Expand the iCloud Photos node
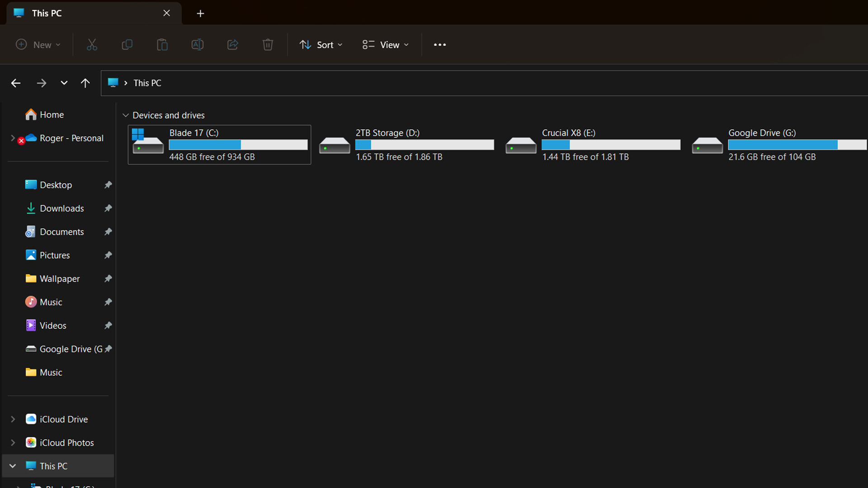This screenshot has width=868, height=488. (13, 443)
